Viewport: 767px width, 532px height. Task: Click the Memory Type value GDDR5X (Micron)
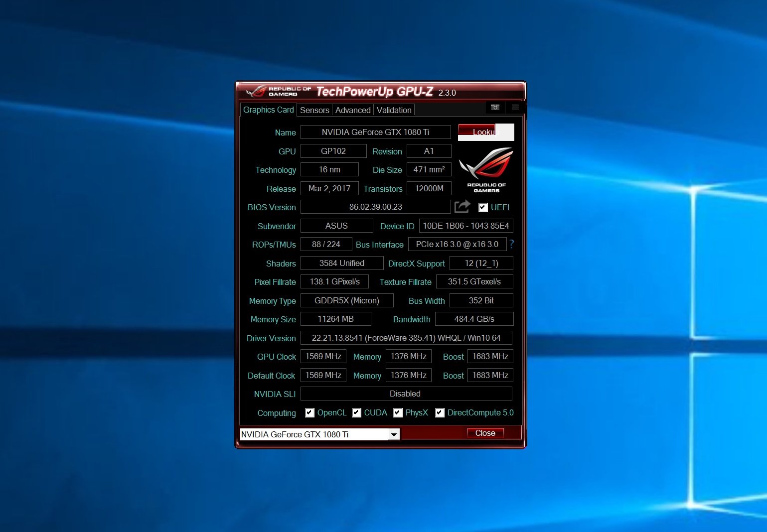(x=347, y=300)
